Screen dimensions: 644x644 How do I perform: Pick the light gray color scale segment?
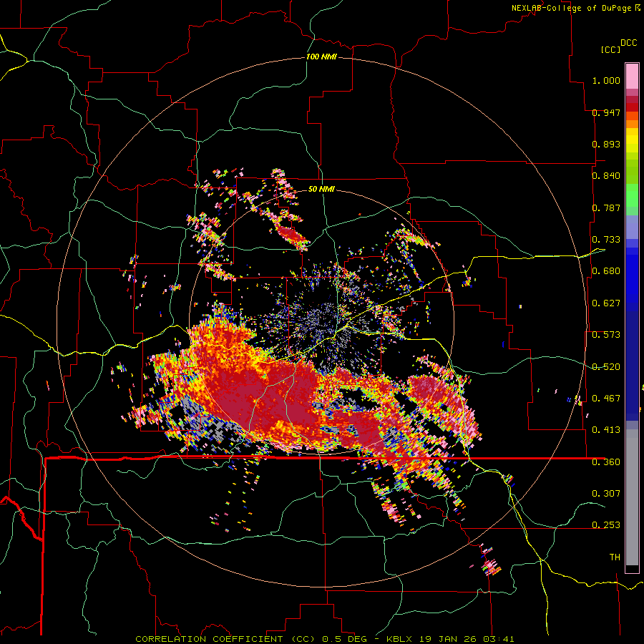632,497
